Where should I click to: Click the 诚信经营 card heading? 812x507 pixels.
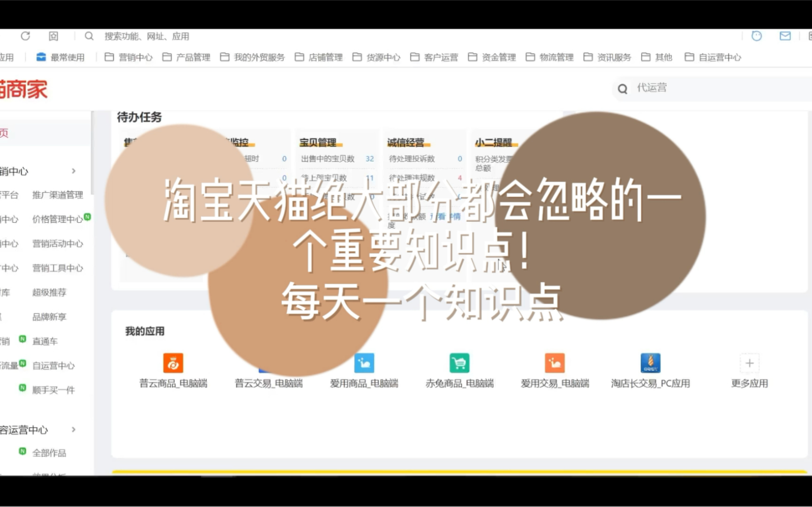point(406,143)
